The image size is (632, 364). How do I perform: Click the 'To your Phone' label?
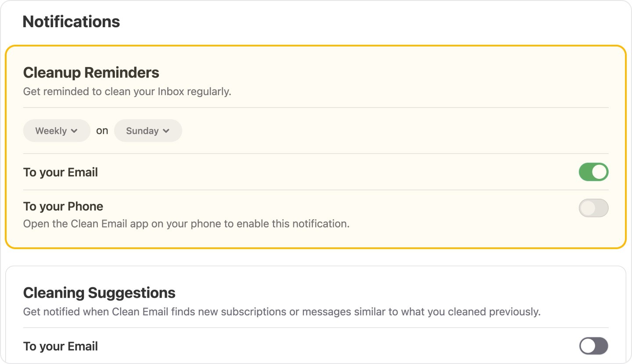pyautogui.click(x=63, y=206)
